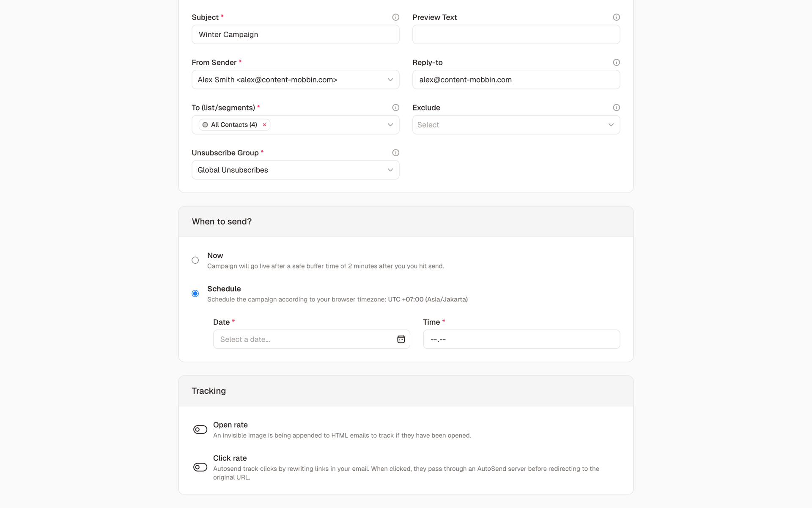Screen dimensions: 812x508
Task: Click the Open rate label
Action: tap(230, 425)
